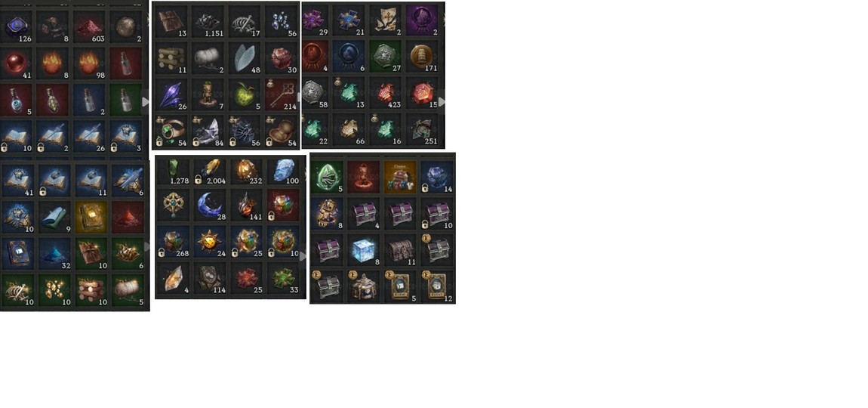Click the blue crescent moon with 28

[211, 205]
